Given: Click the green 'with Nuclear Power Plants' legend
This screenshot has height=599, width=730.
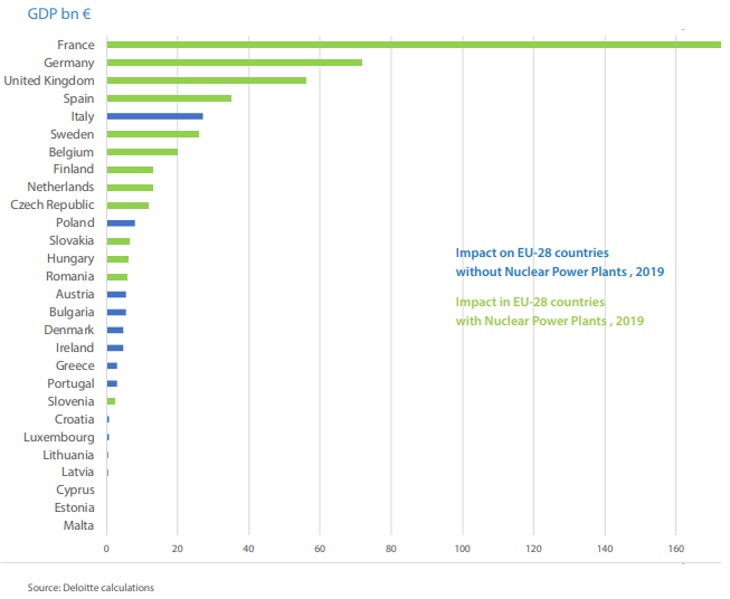Looking at the screenshot, I should pos(549,311).
